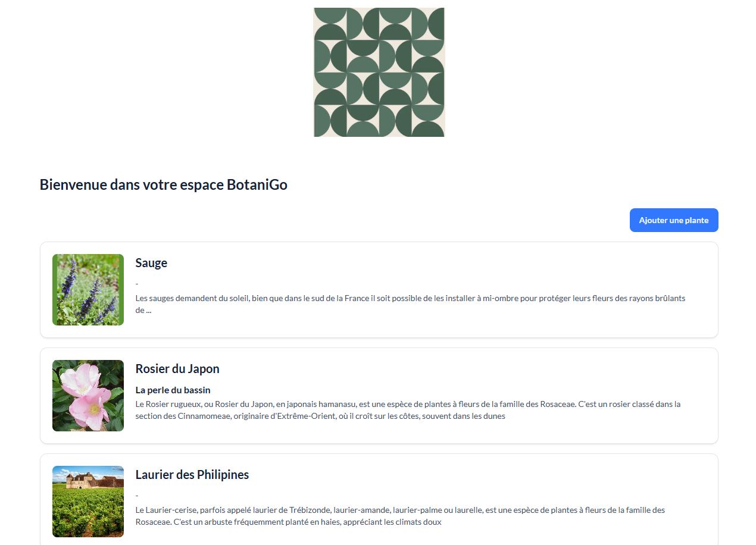Click the La perle du bassin subtitle

(x=173, y=390)
